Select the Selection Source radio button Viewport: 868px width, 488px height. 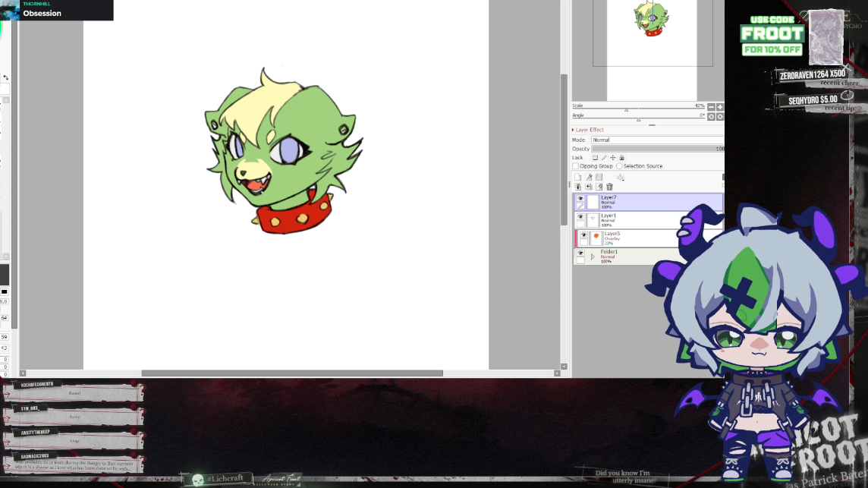[x=619, y=166]
